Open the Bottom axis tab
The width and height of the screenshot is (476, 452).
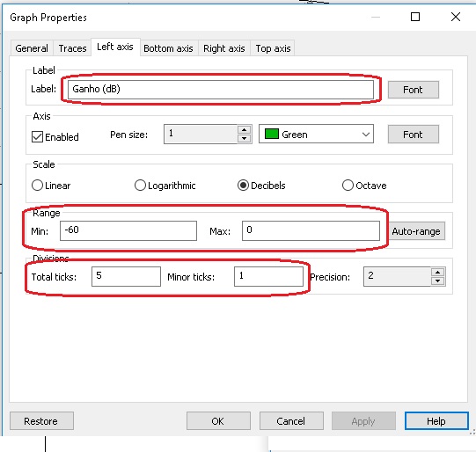click(x=168, y=48)
